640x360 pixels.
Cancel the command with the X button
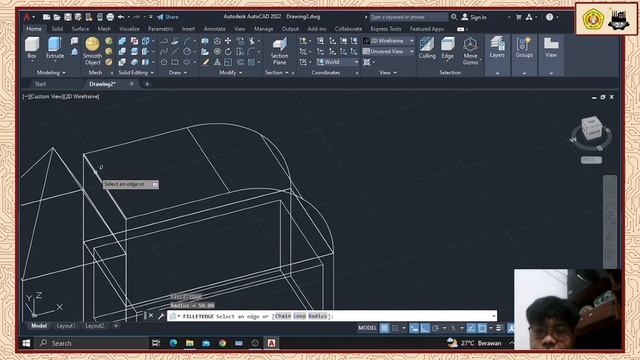coord(151,316)
